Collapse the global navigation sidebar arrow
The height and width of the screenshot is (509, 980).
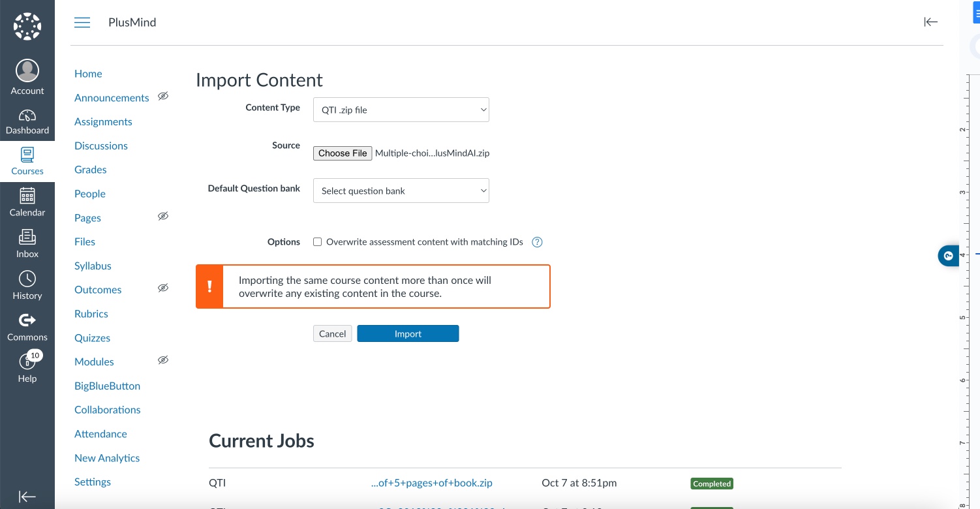pyautogui.click(x=27, y=497)
